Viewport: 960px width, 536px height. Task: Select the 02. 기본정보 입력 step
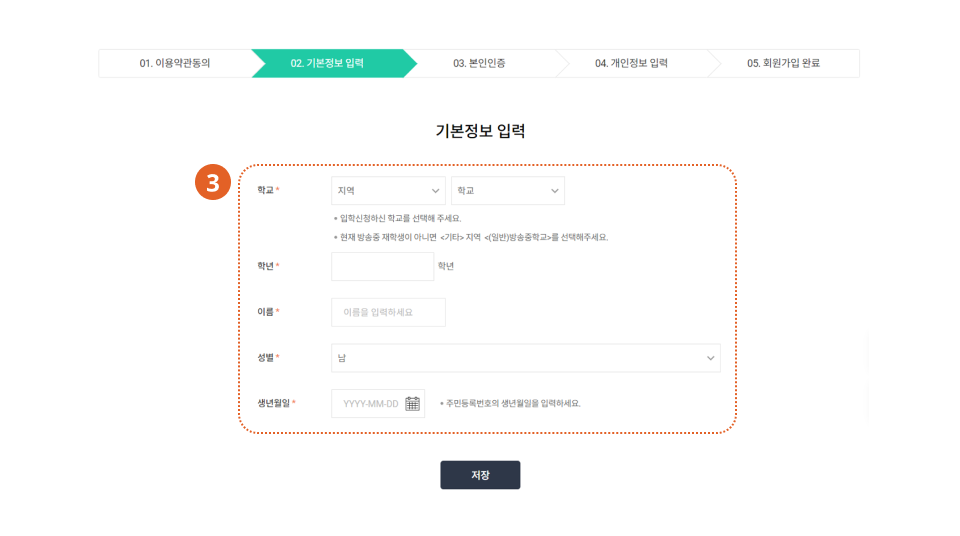click(327, 63)
